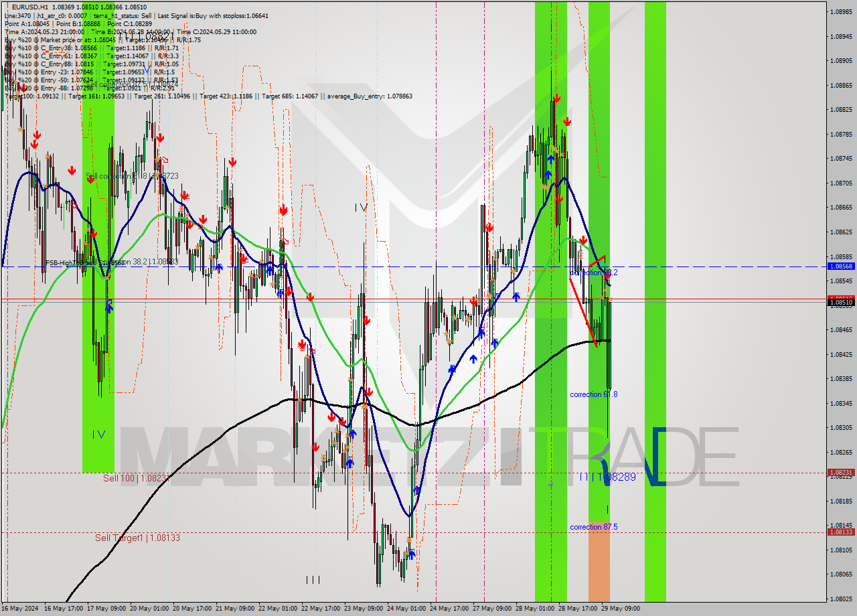The height and width of the screenshot is (616, 857).
Task: Click '27 May 09:00' on the time axis
Action: coord(492,609)
